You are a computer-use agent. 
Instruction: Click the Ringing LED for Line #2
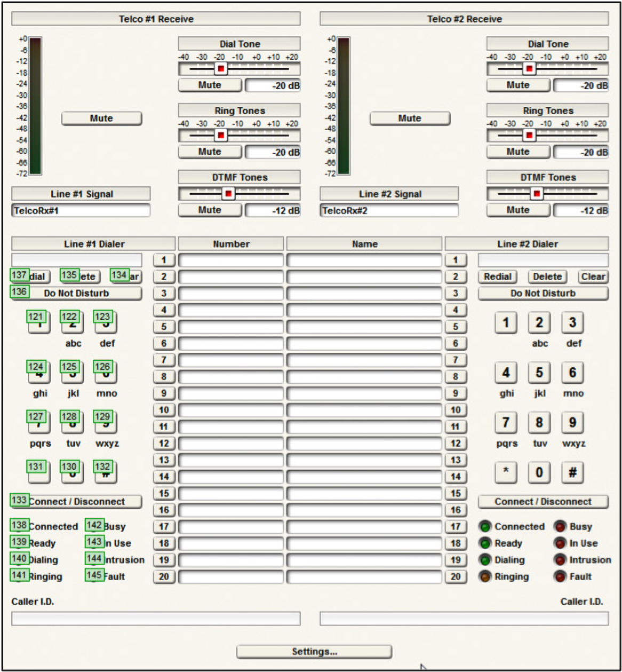[x=485, y=576]
